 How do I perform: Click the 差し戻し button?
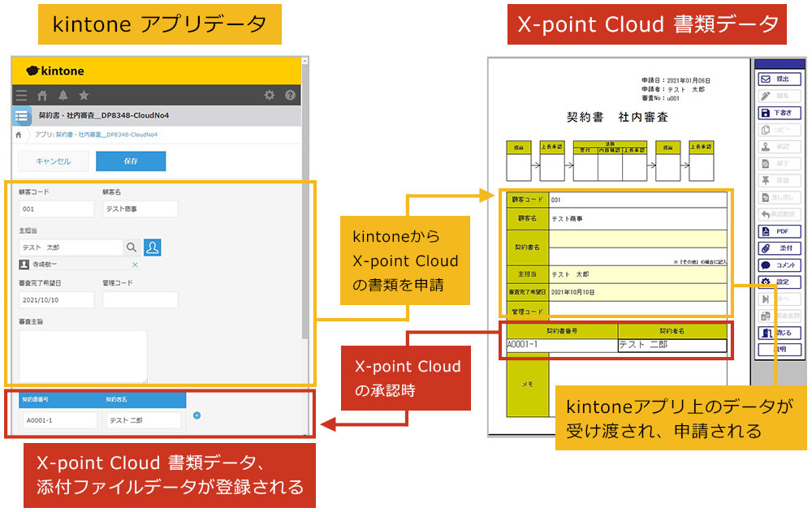coord(780,197)
